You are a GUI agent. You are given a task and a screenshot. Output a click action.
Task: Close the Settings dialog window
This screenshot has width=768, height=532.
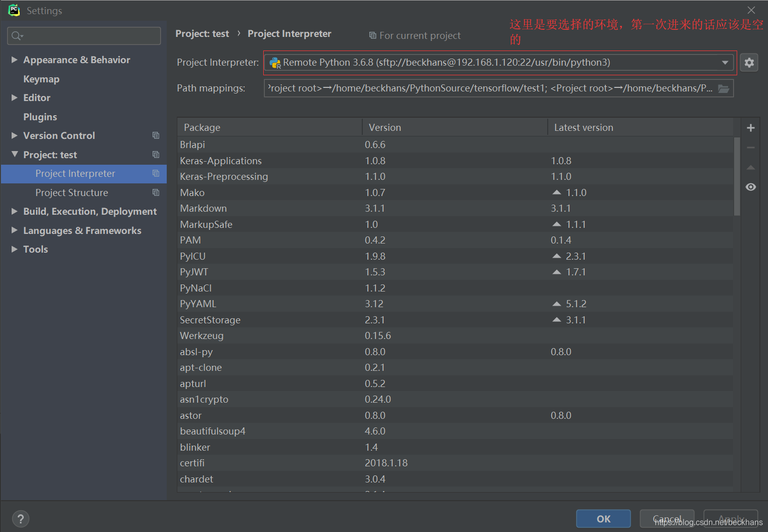point(751,10)
